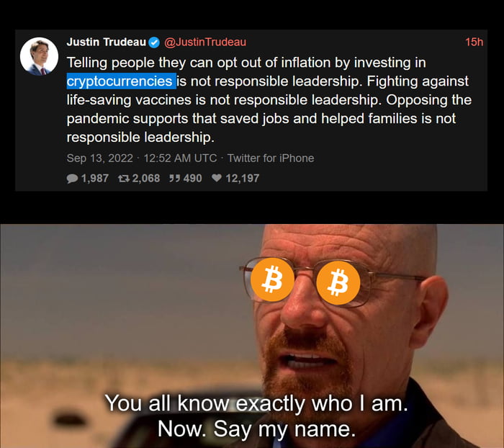Click the Twitter for iPhone label
Screen dimensions: 504x448
click(271, 158)
